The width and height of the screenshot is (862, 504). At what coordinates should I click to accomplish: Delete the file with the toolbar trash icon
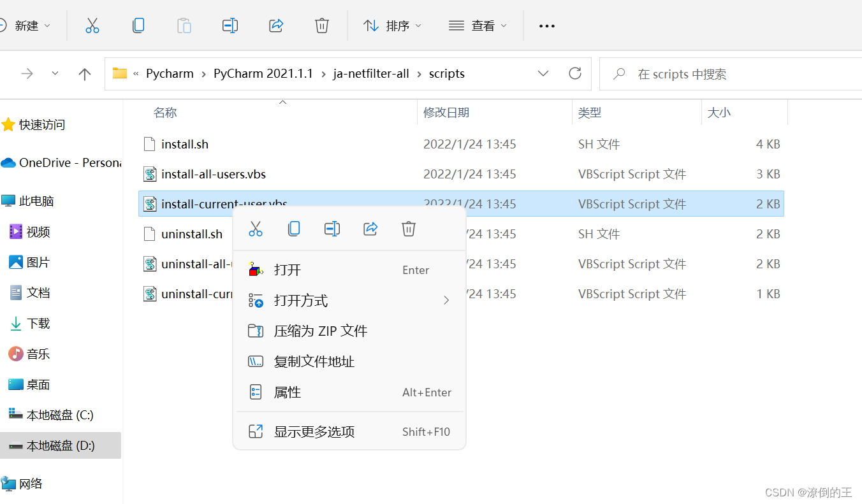(x=321, y=25)
